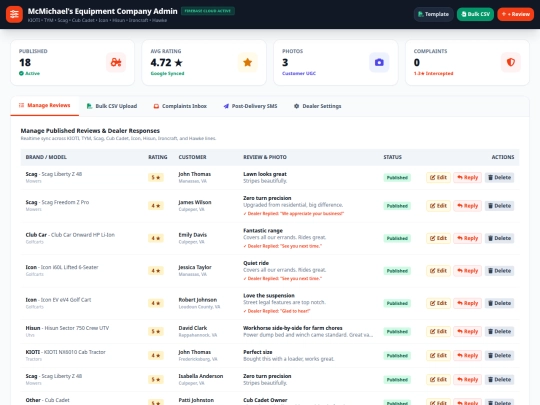
Task: Switch to Manage Reviews tab
Action: 45,105
